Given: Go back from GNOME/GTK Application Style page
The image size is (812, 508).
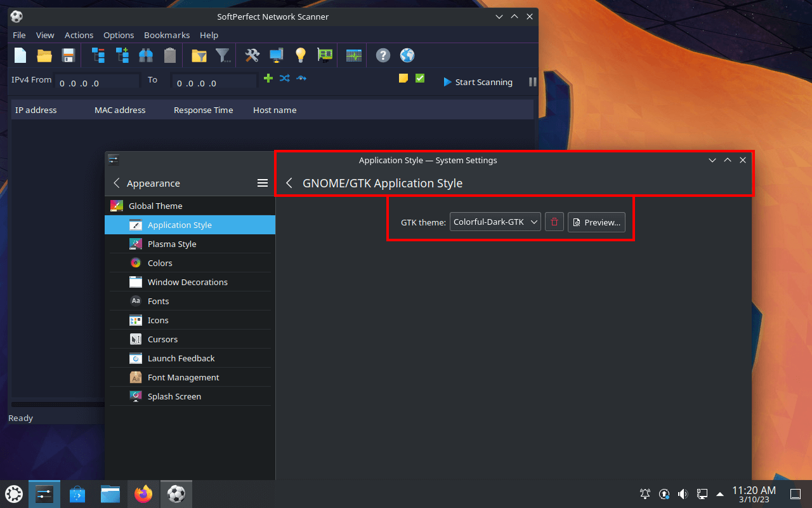Looking at the screenshot, I should (289, 183).
